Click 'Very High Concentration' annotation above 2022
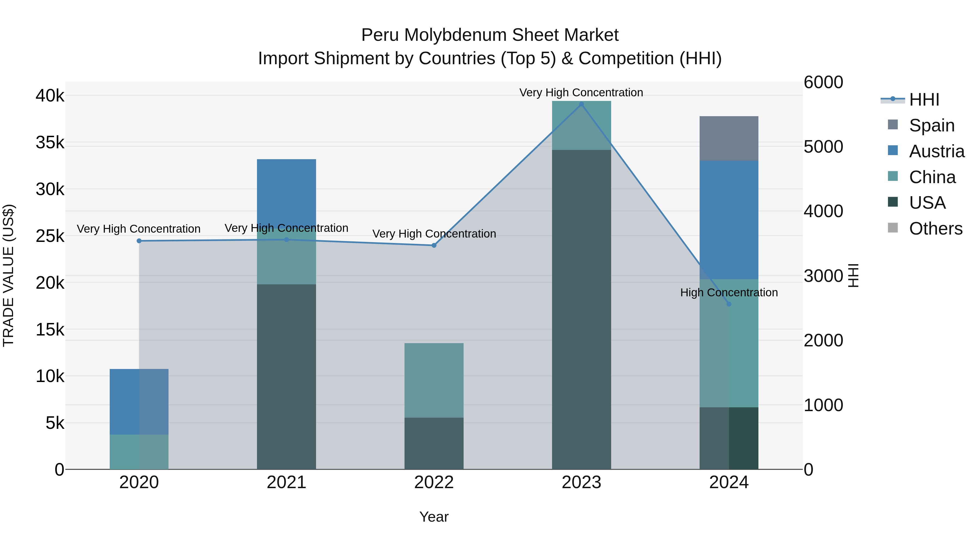The image size is (980, 551). tap(434, 233)
